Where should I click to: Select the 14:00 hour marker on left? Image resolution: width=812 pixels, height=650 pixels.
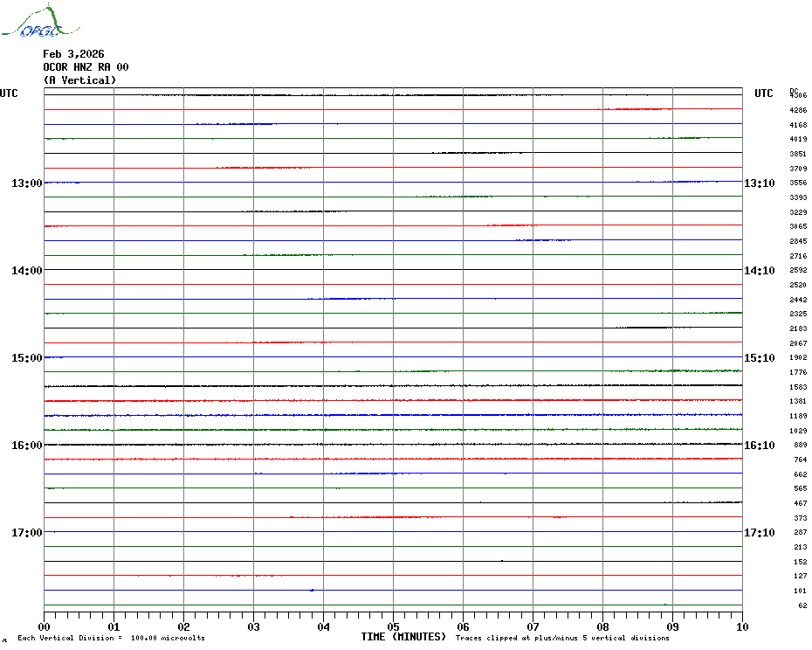pyautogui.click(x=26, y=271)
